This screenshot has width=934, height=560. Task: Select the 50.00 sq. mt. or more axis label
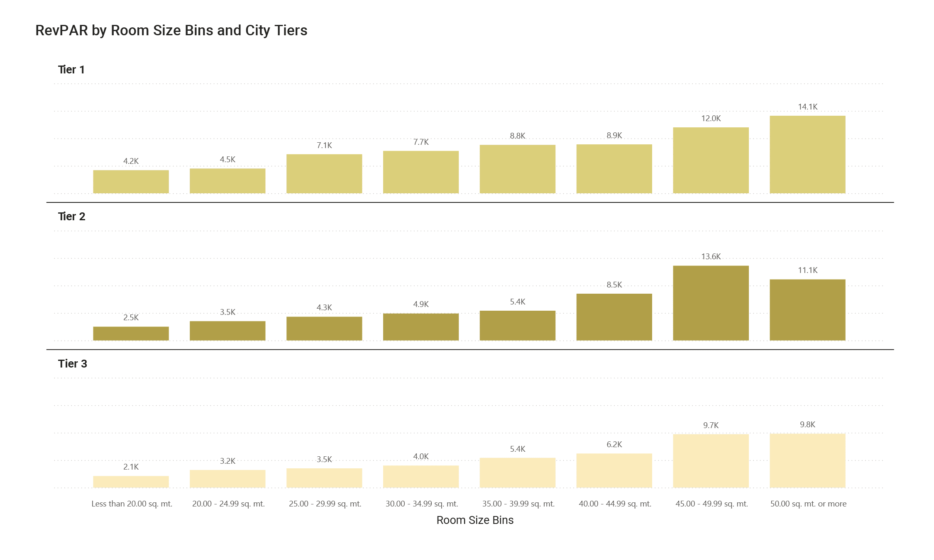pos(808,504)
